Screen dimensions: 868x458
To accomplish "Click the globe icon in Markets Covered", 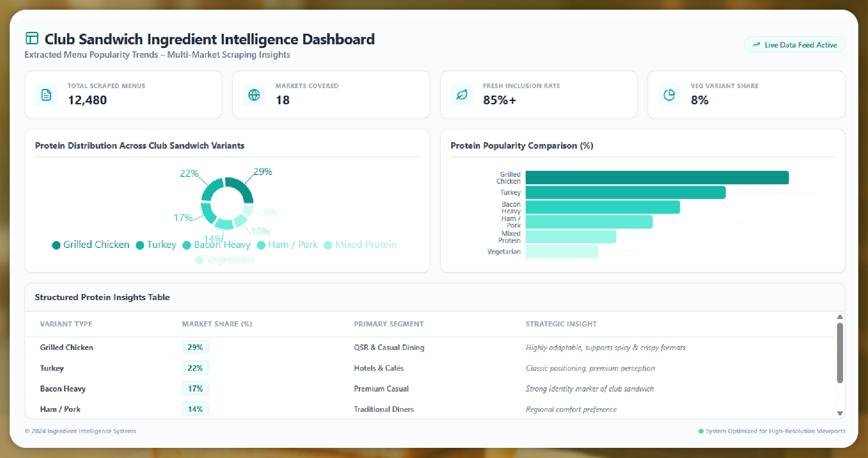I will (254, 95).
